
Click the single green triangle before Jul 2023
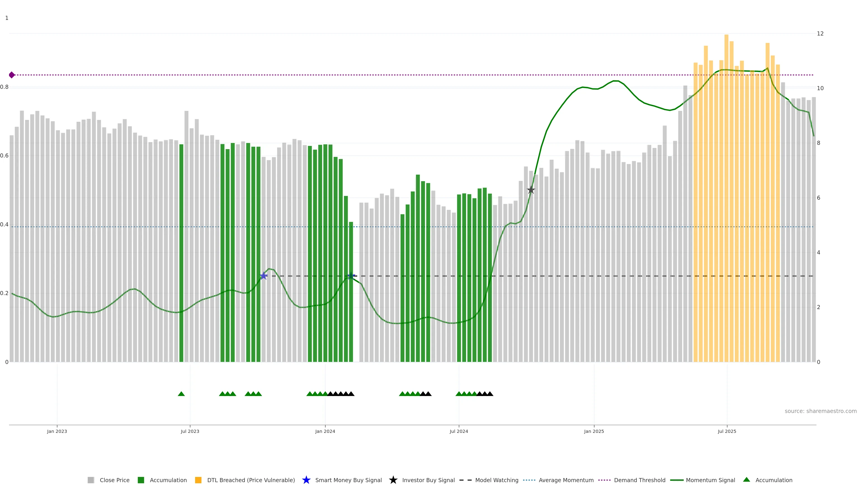point(181,394)
